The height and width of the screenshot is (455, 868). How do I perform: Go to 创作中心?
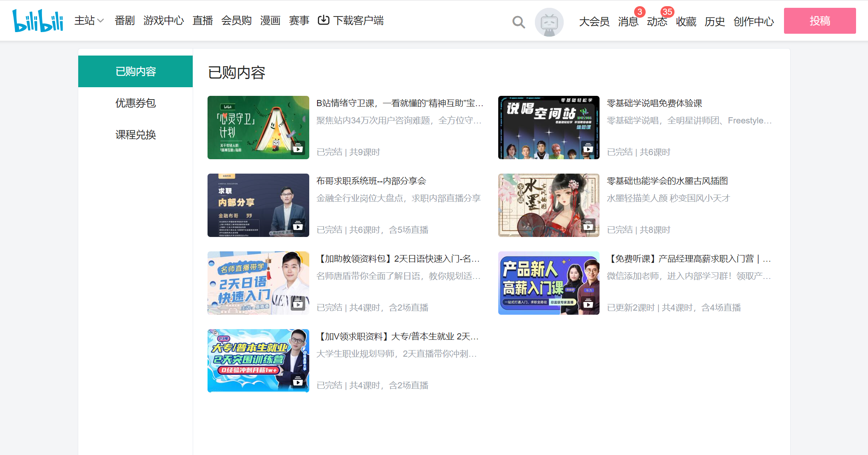(x=754, y=21)
